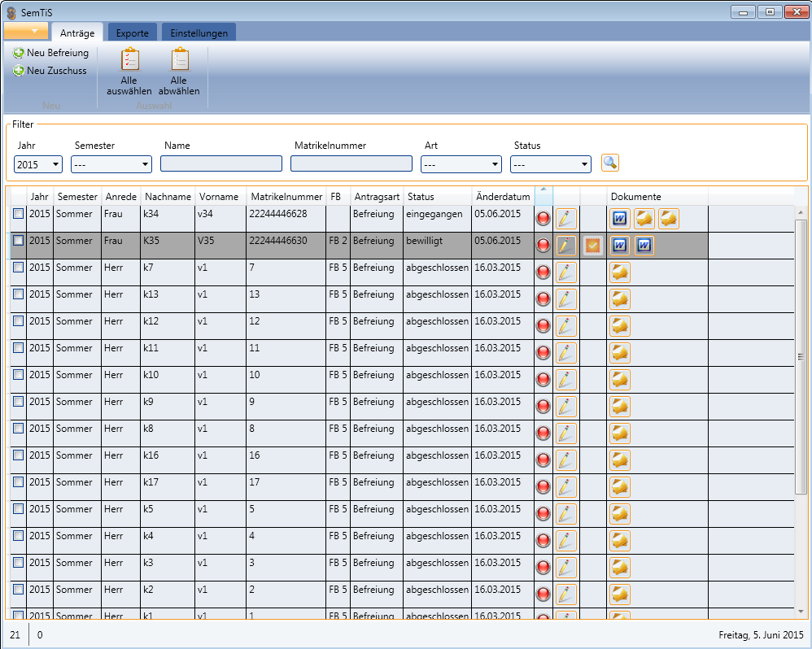Tick the checkbox for row k11
812x649 pixels.
(18, 348)
